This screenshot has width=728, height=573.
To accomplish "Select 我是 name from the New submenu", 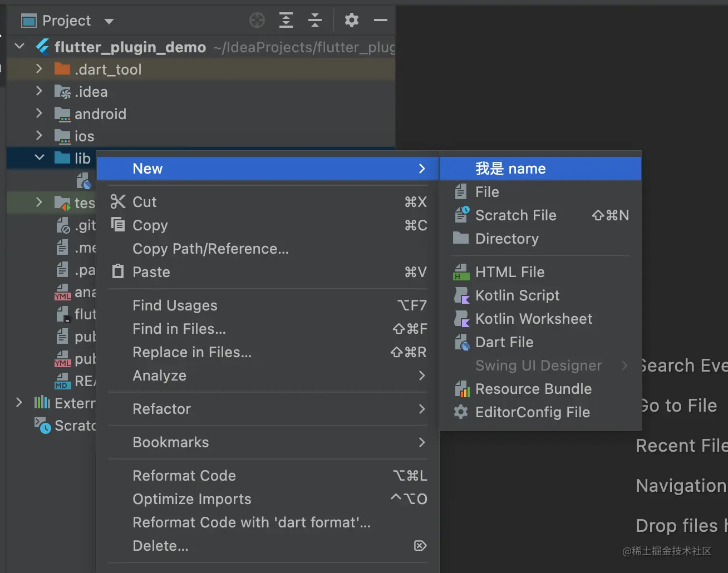I will coord(510,169).
